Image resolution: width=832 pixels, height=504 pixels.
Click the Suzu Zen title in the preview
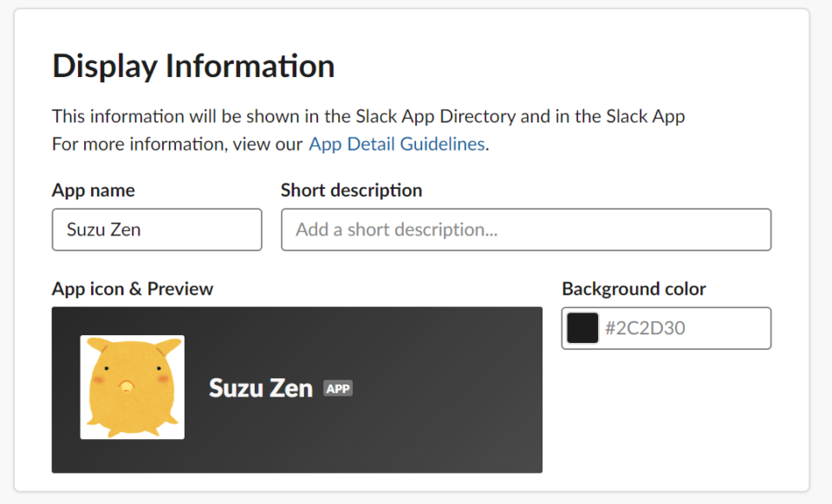(x=260, y=388)
